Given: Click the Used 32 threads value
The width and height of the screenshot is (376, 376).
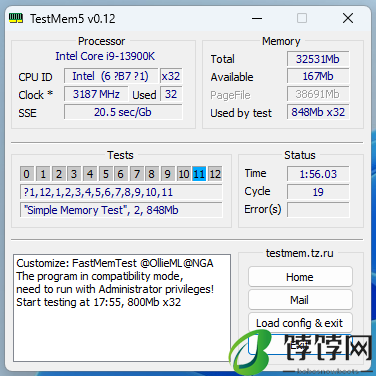Looking at the screenshot, I should [171, 94].
